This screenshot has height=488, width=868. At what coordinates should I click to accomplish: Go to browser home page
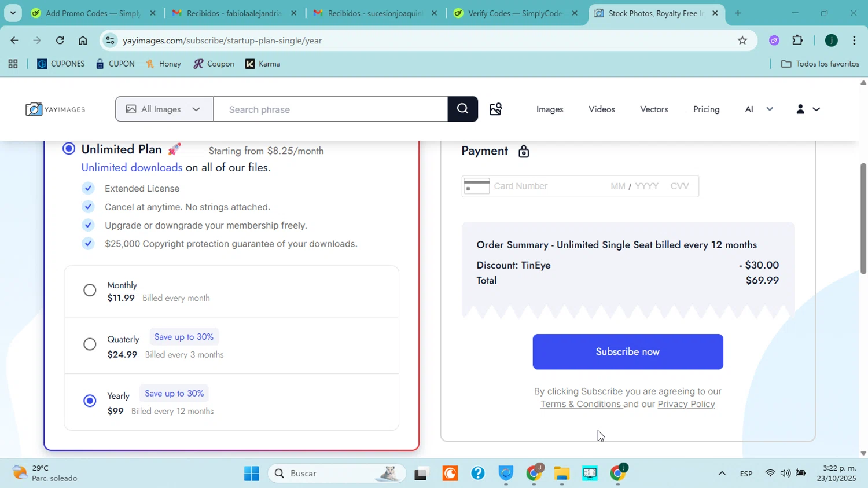click(x=83, y=41)
